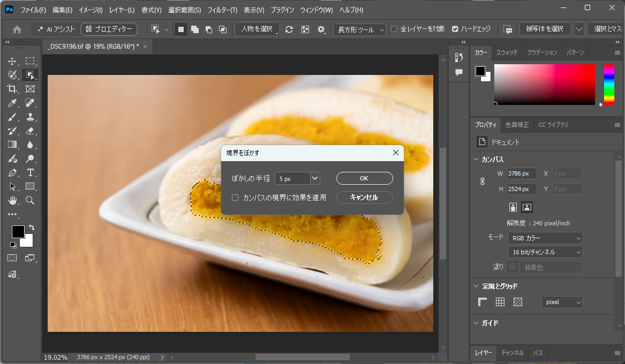
Task: Select the Eyedropper tool
Action: [12, 103]
